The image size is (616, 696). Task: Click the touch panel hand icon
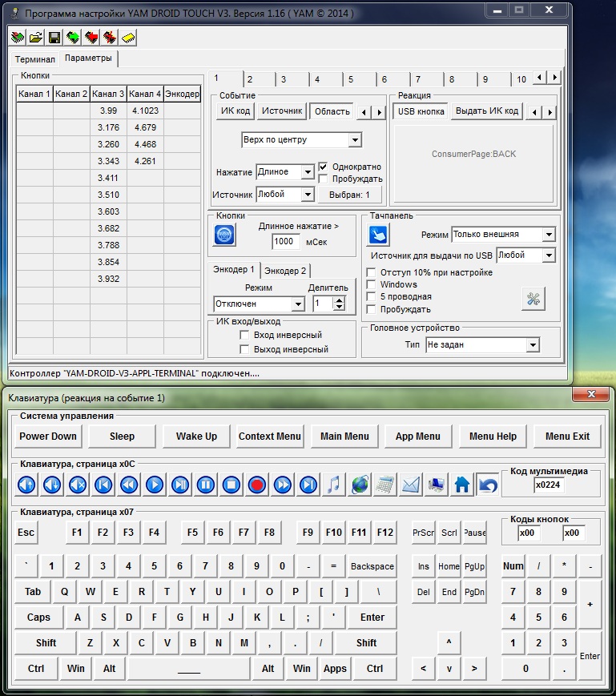pos(379,235)
